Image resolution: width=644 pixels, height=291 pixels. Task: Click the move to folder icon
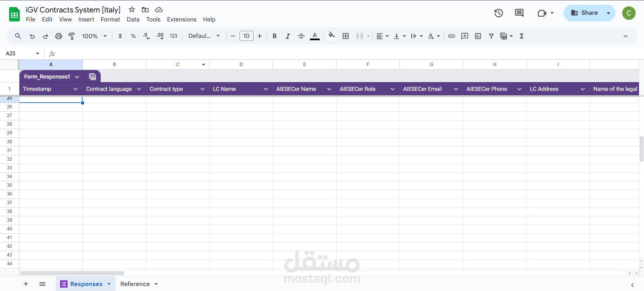(x=145, y=10)
